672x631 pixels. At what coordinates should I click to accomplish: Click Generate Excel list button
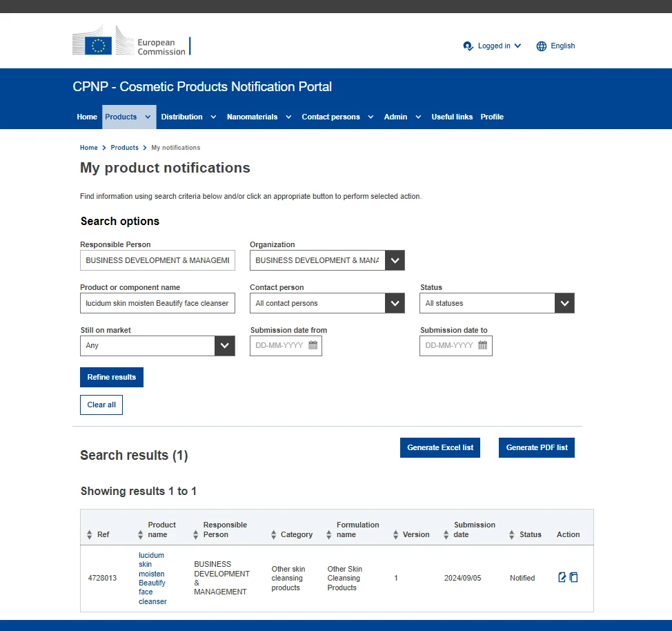point(440,447)
